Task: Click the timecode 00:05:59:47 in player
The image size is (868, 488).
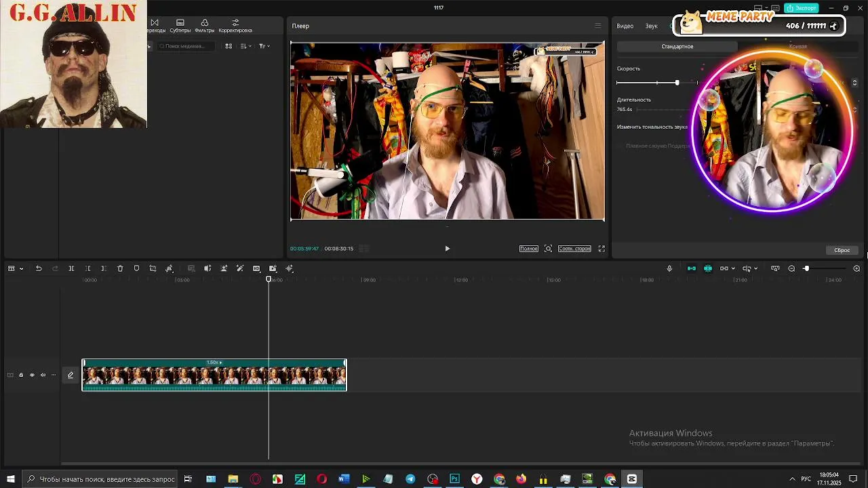Action: [304, 249]
